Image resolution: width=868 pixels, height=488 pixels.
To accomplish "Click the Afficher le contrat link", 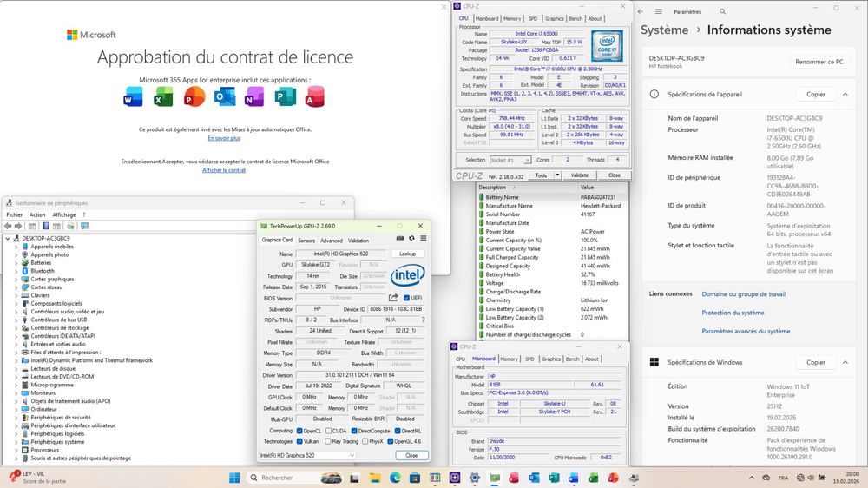I will click(x=224, y=170).
